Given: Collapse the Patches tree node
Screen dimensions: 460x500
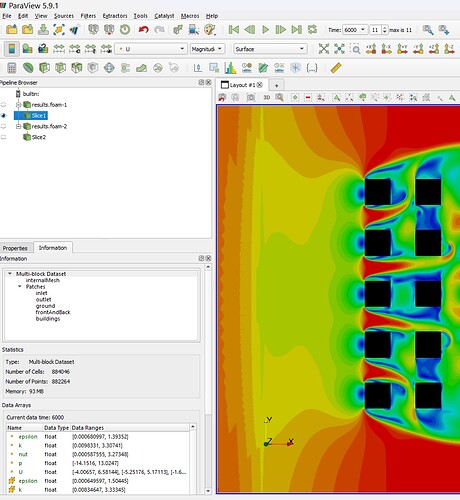Looking at the screenshot, I should click(20, 287).
